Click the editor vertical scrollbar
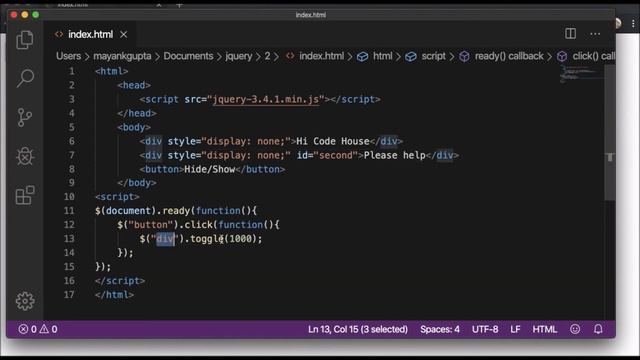The width and height of the screenshot is (640, 360). [610, 133]
